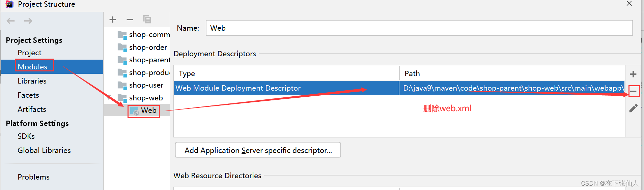Select the shop-order module folder icon
Viewport: 644px width, 190px height.
click(x=122, y=47)
